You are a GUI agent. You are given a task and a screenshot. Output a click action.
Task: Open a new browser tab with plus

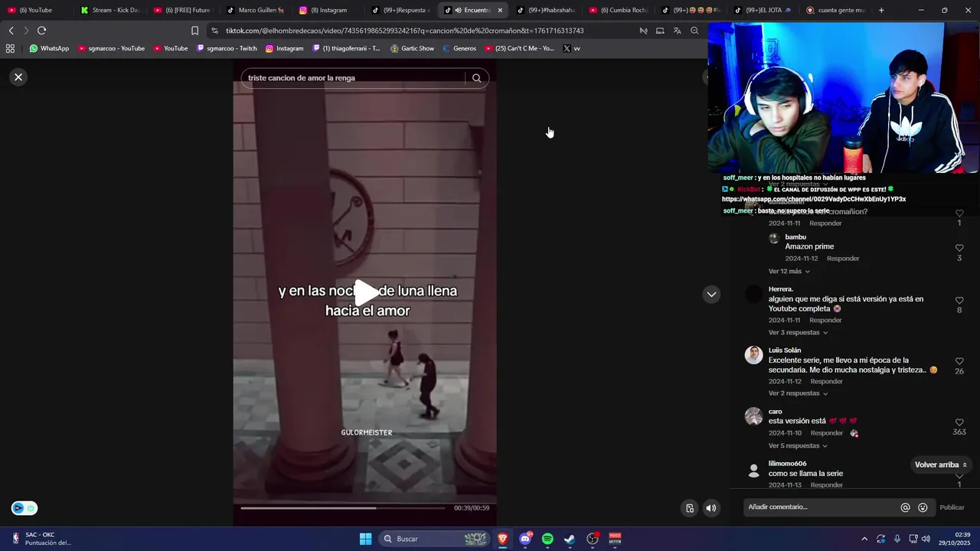(x=881, y=10)
